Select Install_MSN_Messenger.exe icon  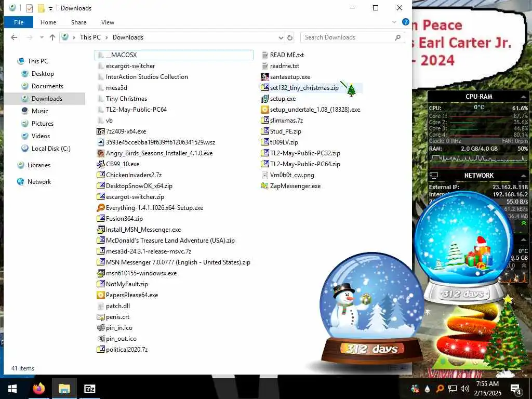[101, 230]
